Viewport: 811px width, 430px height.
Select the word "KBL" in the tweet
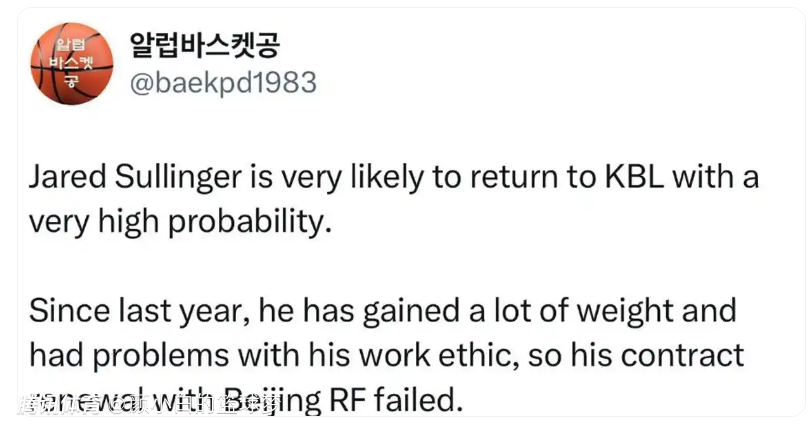pyautogui.click(x=628, y=179)
